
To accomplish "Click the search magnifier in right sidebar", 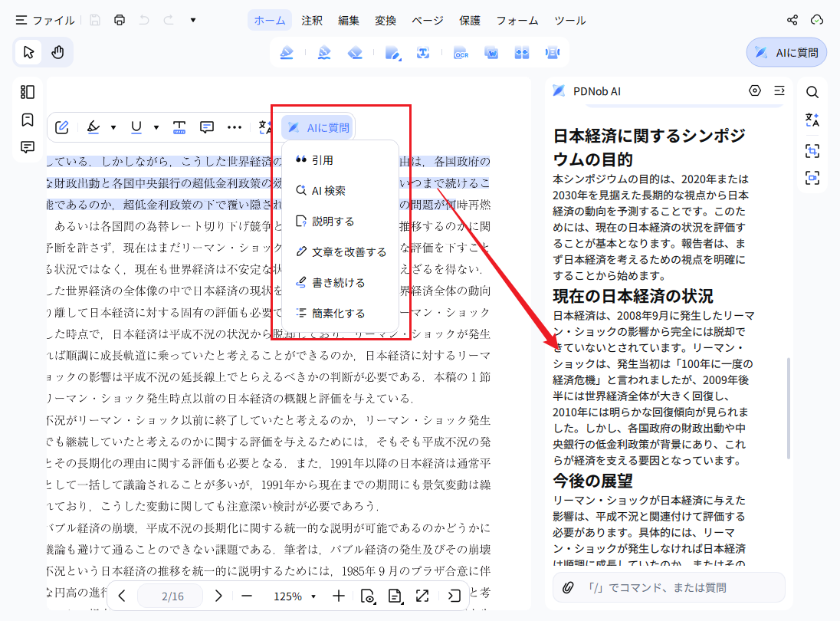I will pyautogui.click(x=812, y=92).
